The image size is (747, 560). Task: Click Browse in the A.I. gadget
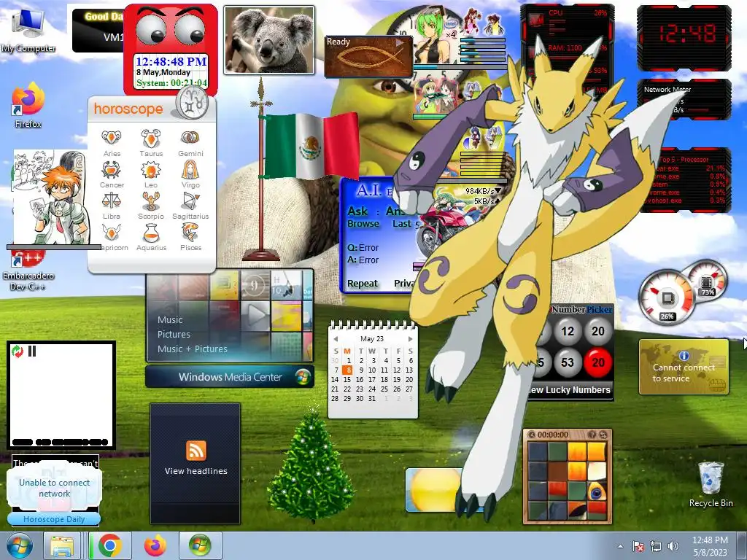[x=363, y=224]
